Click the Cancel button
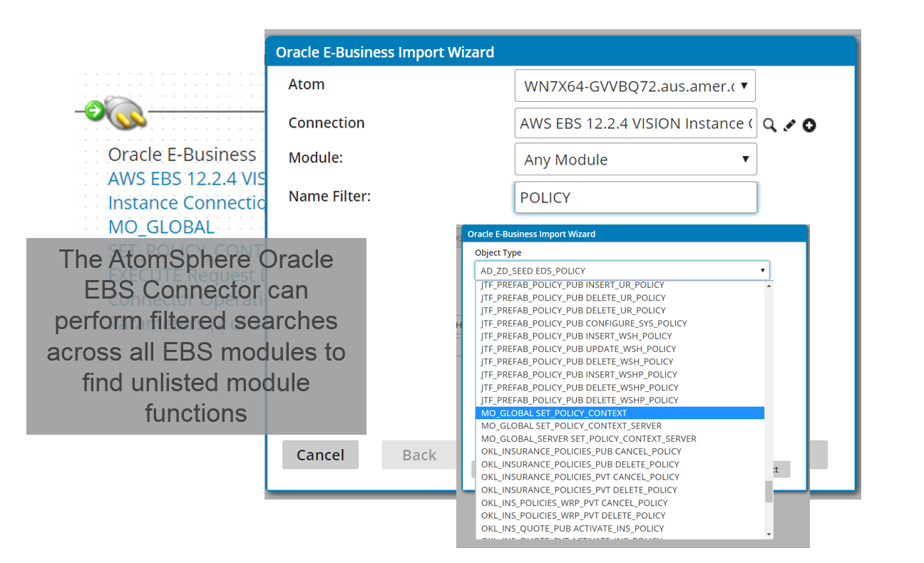This screenshot has height=563, width=924. (x=320, y=455)
